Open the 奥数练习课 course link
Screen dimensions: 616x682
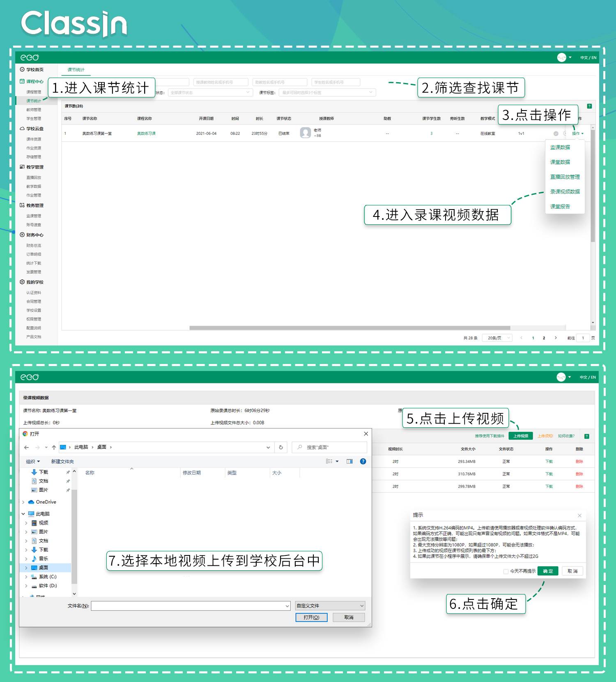146,134
